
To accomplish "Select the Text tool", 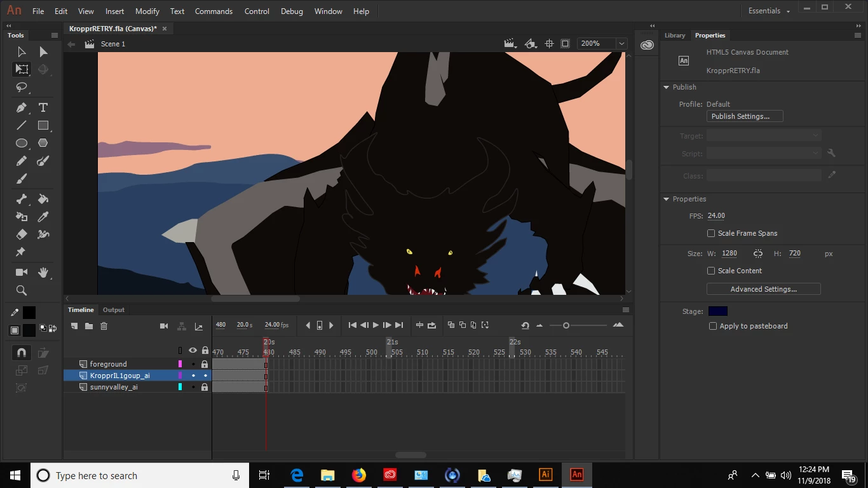I will (x=43, y=107).
